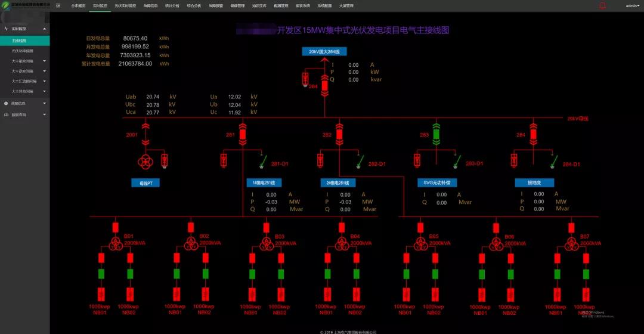Click the bus PT transformer symbol
This screenshot has height=334, width=644.
145,161
